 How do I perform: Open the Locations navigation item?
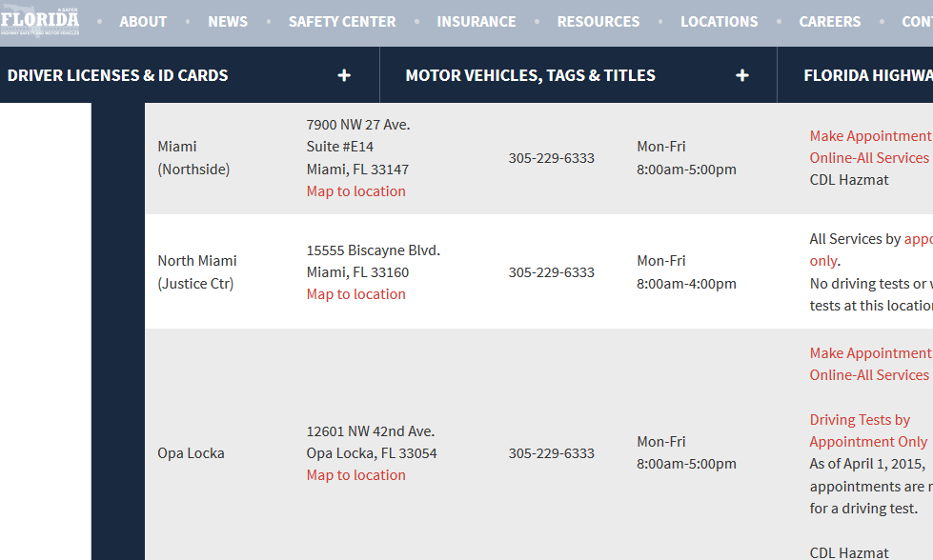click(720, 21)
